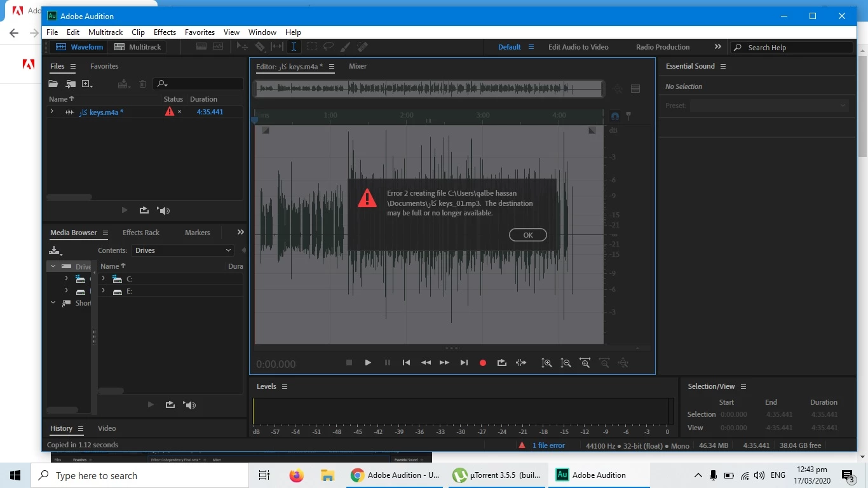Select the Move tool in toolbar

point(242,46)
